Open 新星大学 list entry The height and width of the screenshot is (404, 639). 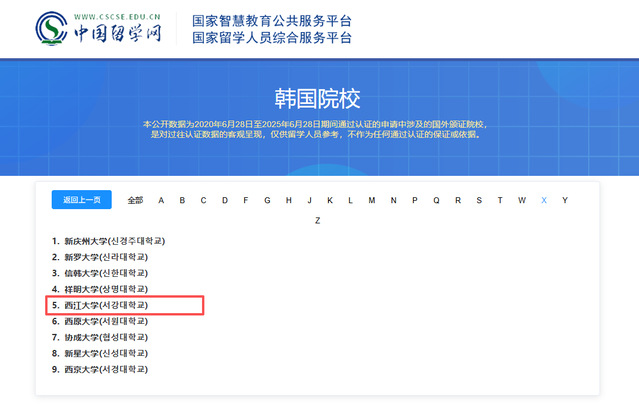click(100, 353)
